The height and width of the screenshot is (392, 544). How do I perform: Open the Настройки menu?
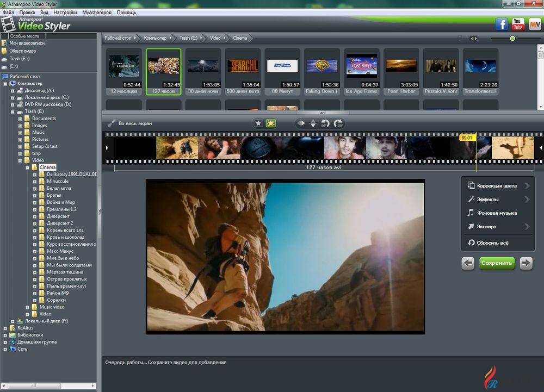(65, 12)
